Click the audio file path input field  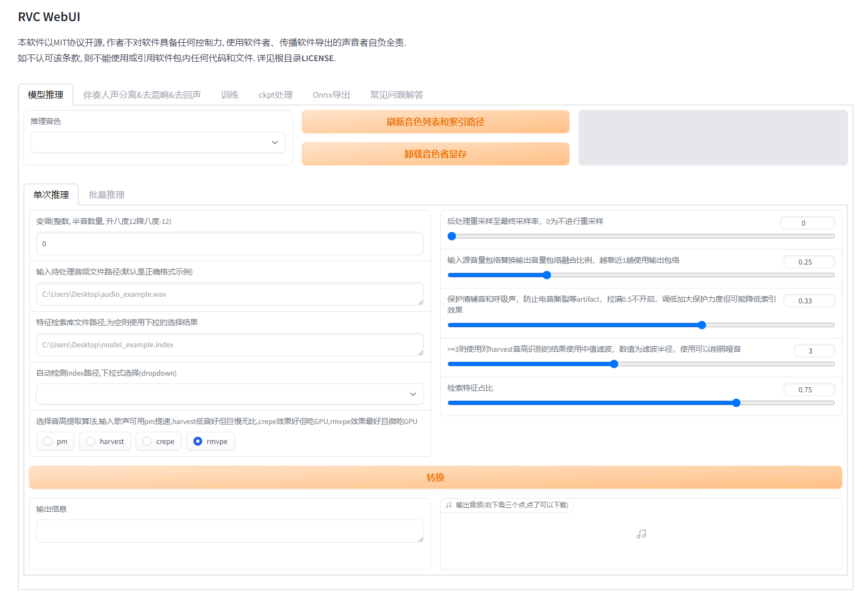point(230,294)
